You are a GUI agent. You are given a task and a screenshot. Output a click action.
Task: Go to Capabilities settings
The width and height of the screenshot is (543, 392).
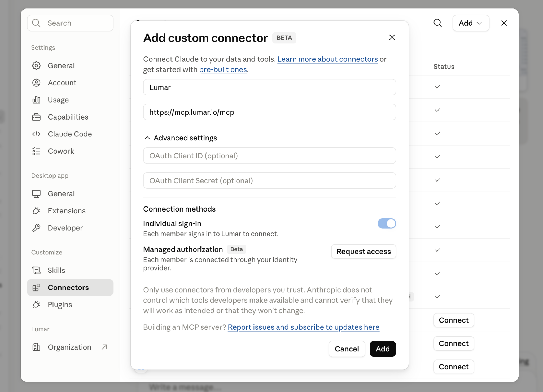(x=70, y=117)
